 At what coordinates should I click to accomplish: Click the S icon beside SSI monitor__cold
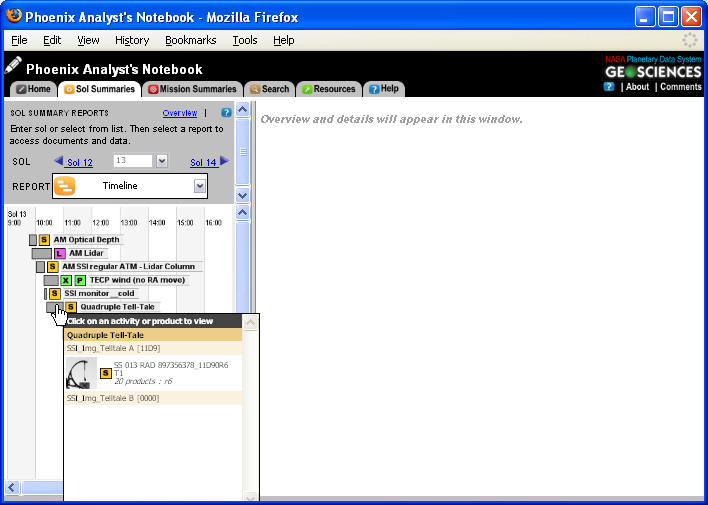coord(55,294)
